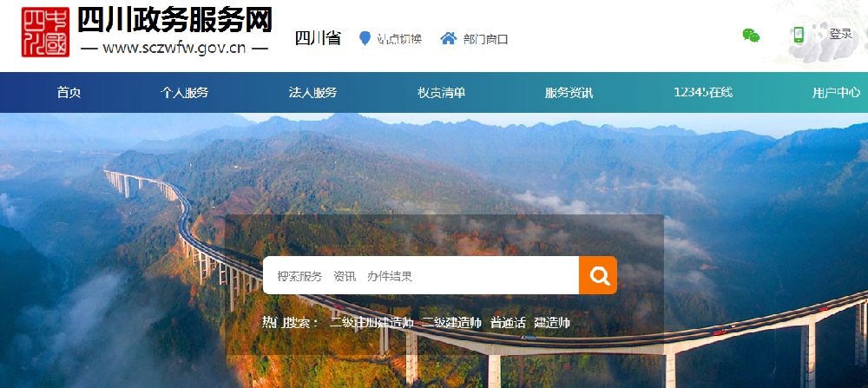The image size is (868, 388).
Task: Open 服务资讯 navigation item
Action: pyautogui.click(x=569, y=93)
